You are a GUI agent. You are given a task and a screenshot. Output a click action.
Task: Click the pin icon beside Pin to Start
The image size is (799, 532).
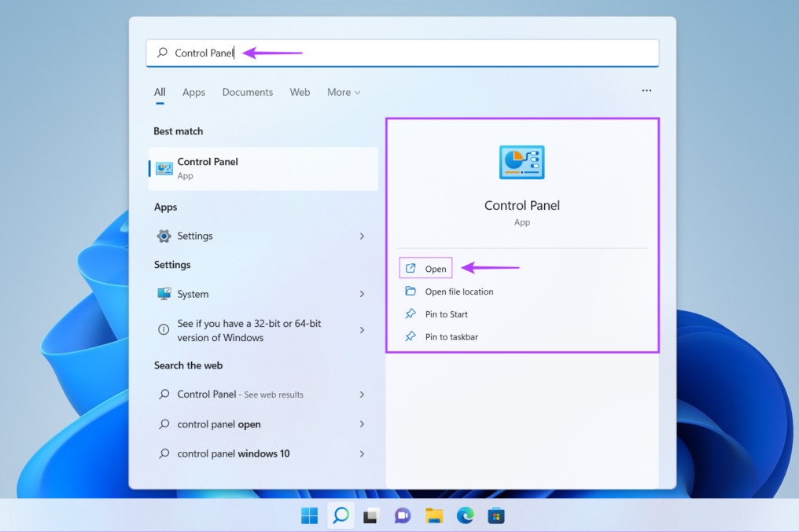pyautogui.click(x=411, y=314)
